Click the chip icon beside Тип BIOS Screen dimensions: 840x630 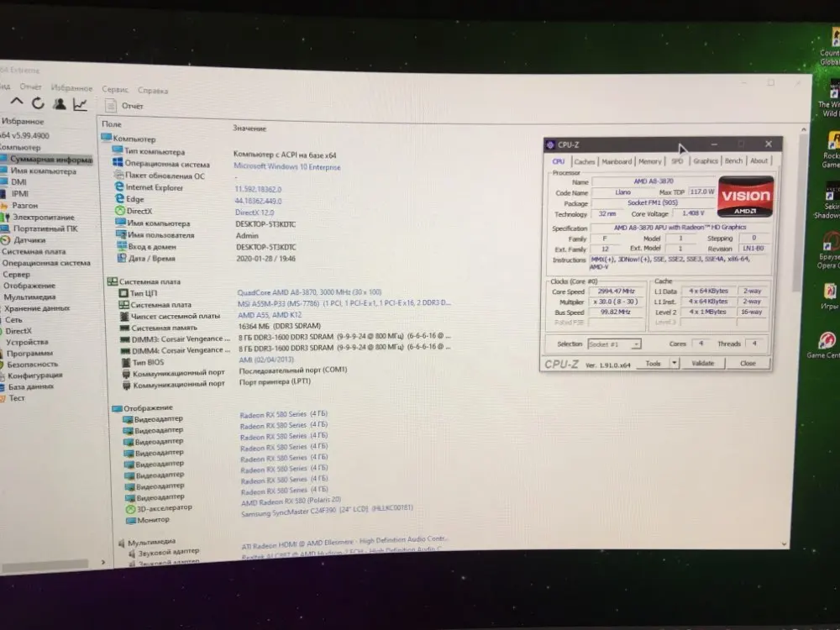coord(126,362)
